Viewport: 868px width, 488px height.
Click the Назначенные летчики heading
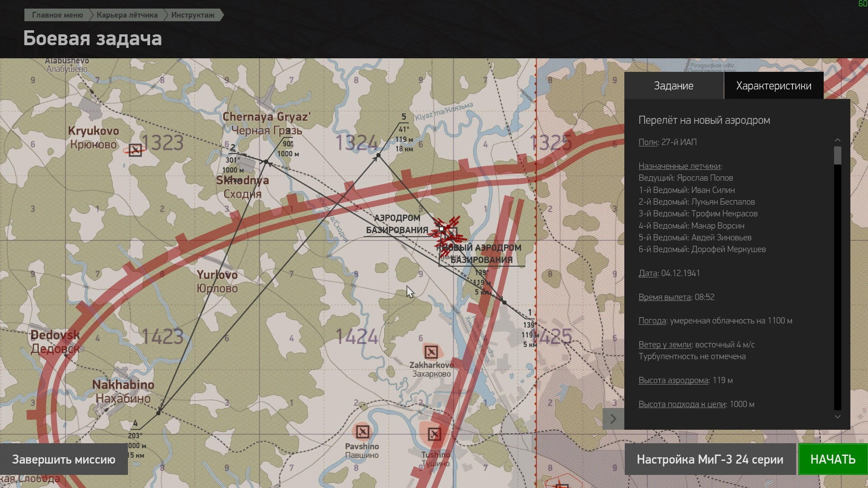680,166
